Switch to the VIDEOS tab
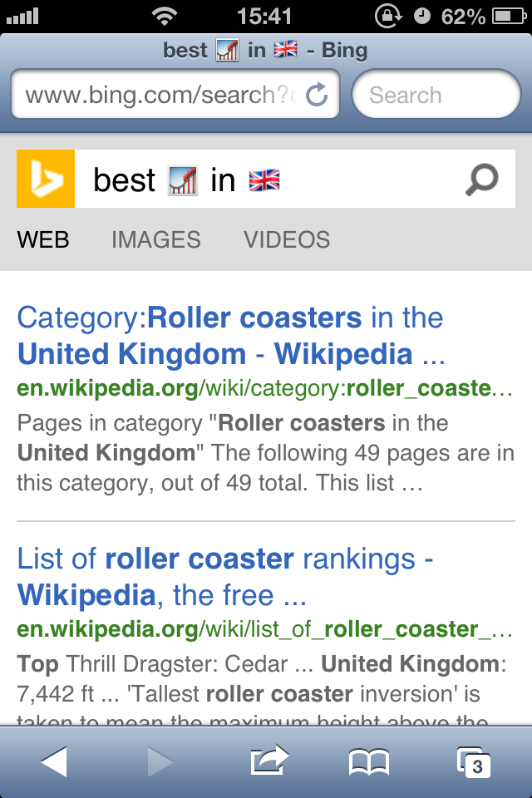The height and width of the screenshot is (798, 532). [287, 240]
